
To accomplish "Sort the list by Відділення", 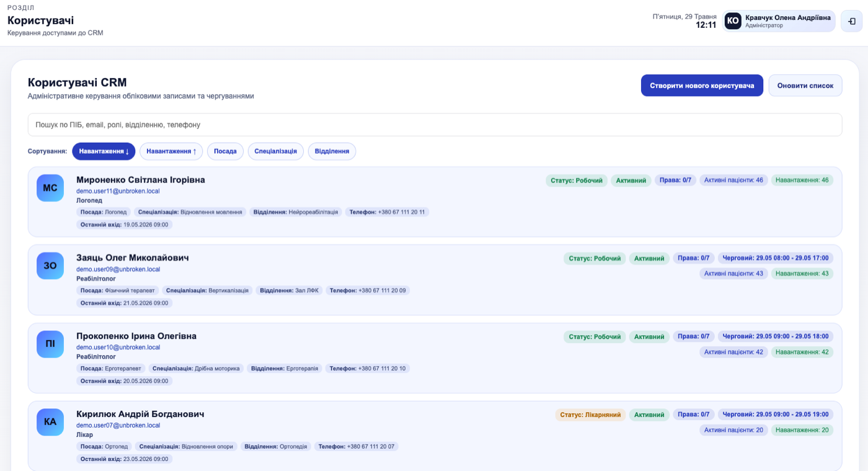I will click(332, 151).
